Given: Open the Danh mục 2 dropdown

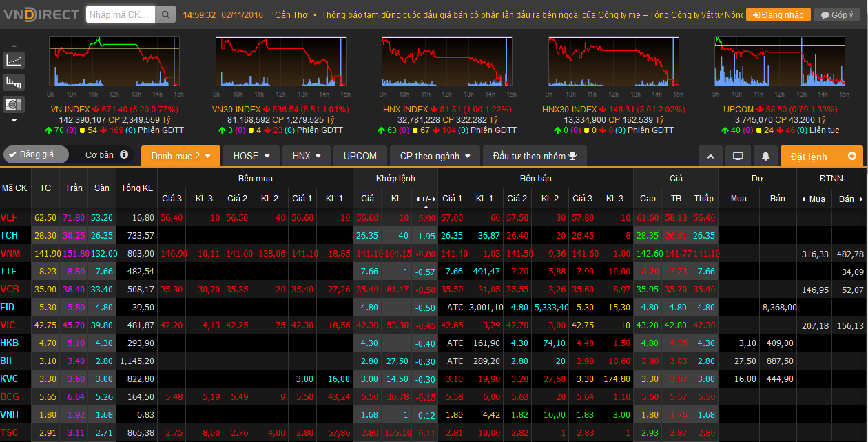Looking at the screenshot, I should pyautogui.click(x=180, y=157).
